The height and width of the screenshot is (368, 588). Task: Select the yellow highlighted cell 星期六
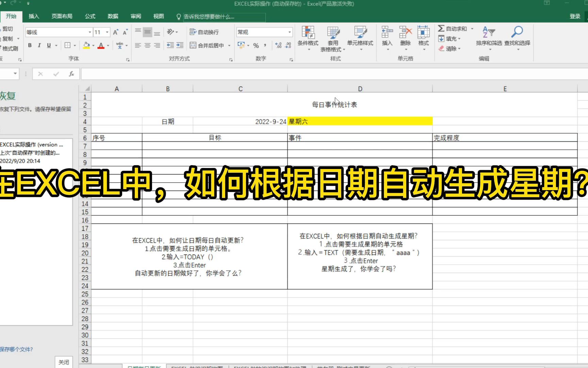[x=360, y=121]
